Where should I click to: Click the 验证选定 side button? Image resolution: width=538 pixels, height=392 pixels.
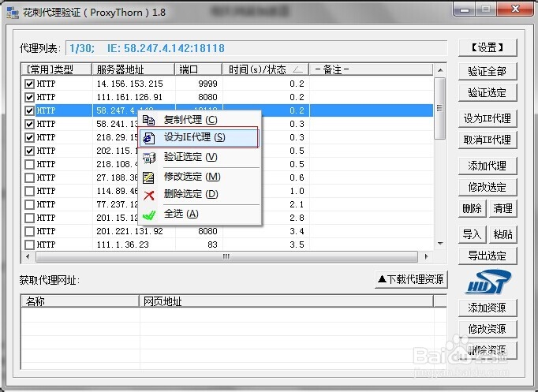pyautogui.click(x=488, y=92)
